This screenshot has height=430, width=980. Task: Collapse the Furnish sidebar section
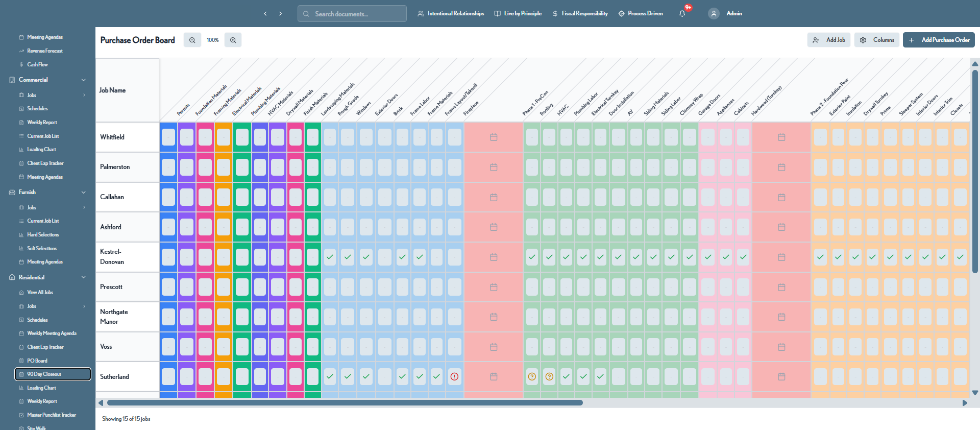point(84,192)
